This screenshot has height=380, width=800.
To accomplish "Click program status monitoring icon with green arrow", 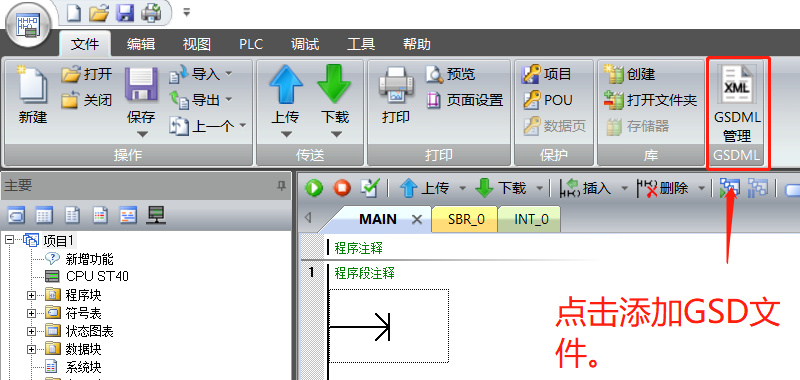I will 730,189.
